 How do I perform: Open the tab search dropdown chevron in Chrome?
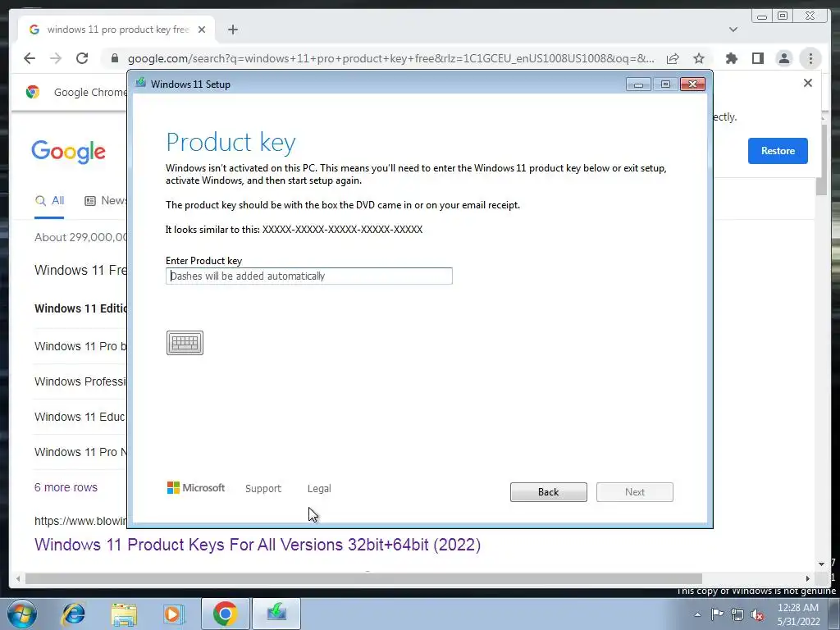pyautogui.click(x=733, y=30)
